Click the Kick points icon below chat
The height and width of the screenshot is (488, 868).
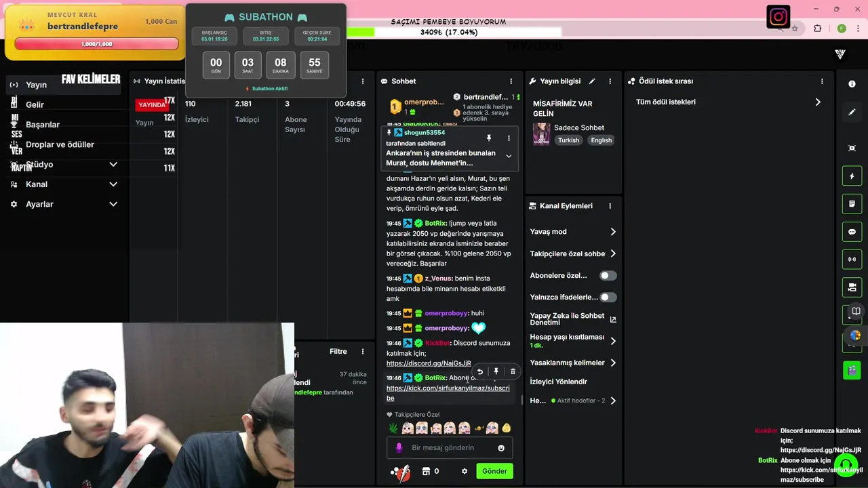pyautogui.click(x=401, y=471)
